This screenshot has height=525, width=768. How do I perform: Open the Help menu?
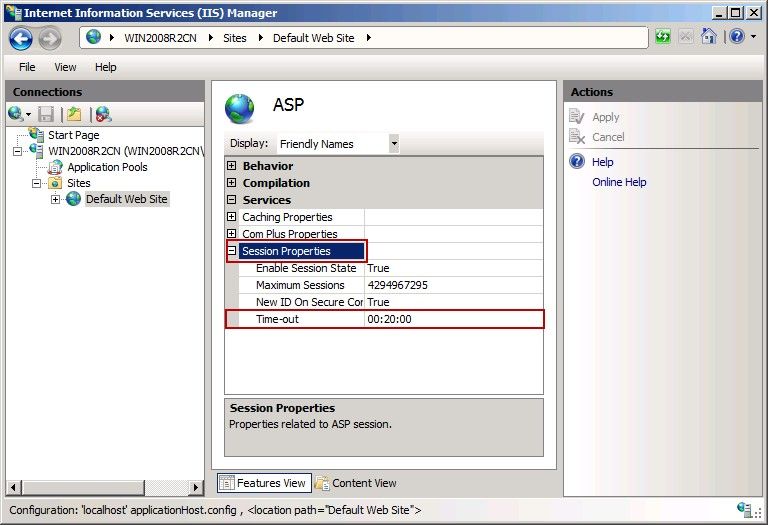click(105, 67)
